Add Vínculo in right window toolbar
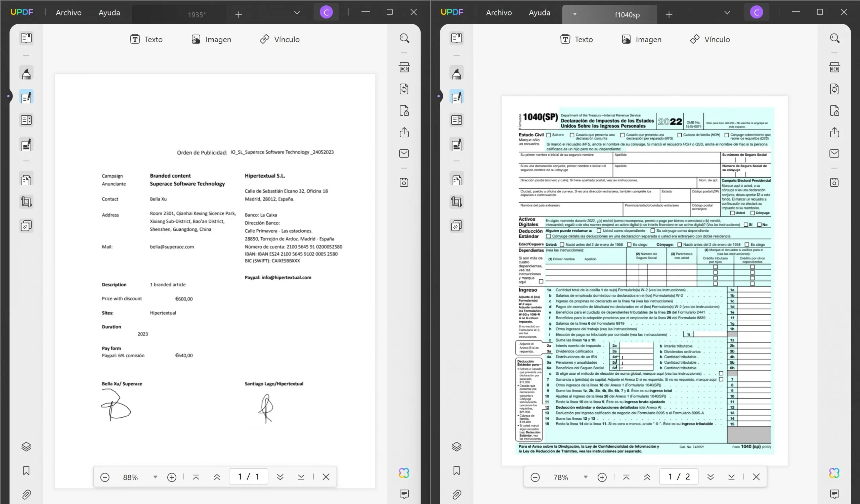The image size is (860, 504). [710, 39]
